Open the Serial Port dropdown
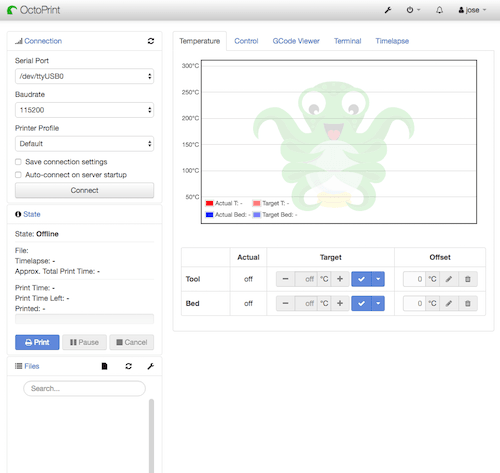 point(84,76)
